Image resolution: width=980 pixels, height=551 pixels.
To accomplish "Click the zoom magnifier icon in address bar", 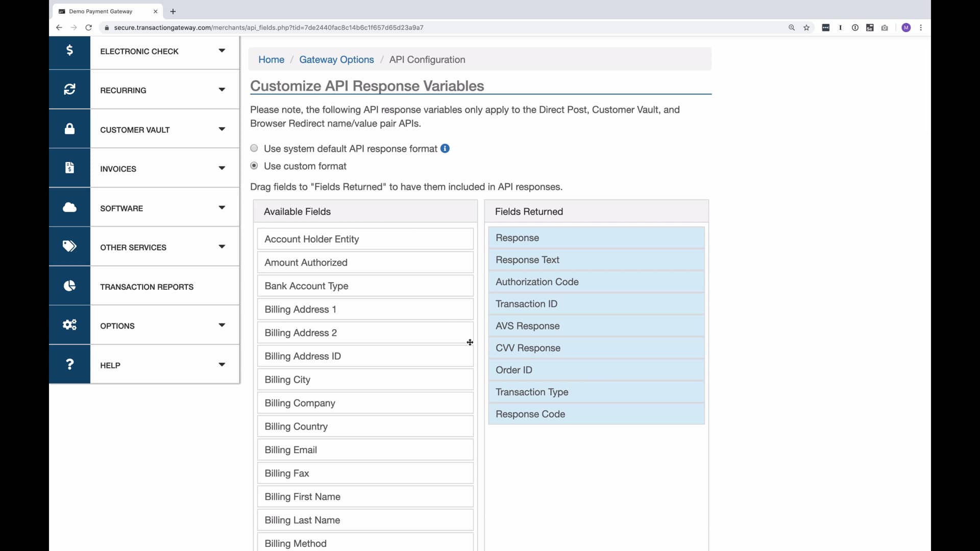I will [x=792, y=28].
